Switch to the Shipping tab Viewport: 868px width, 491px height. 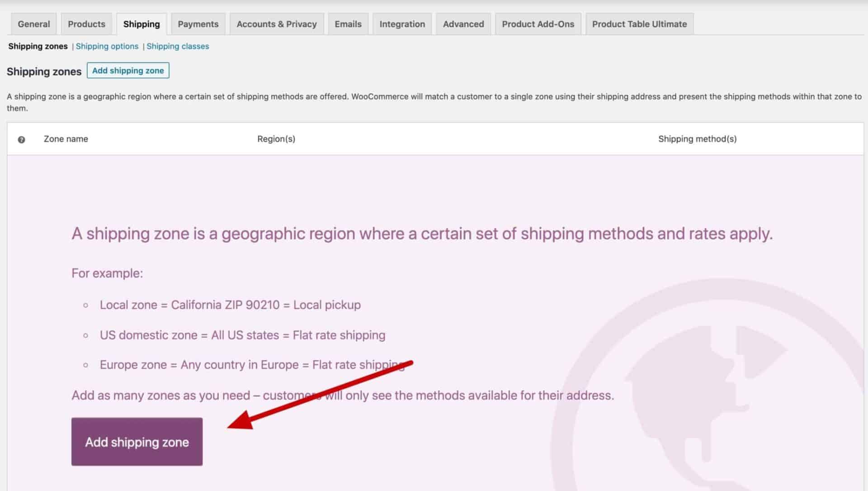click(x=142, y=24)
